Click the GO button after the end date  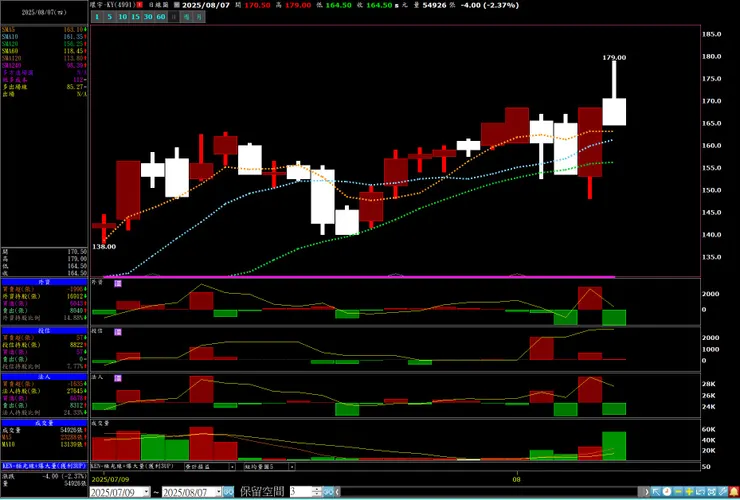click(228, 492)
